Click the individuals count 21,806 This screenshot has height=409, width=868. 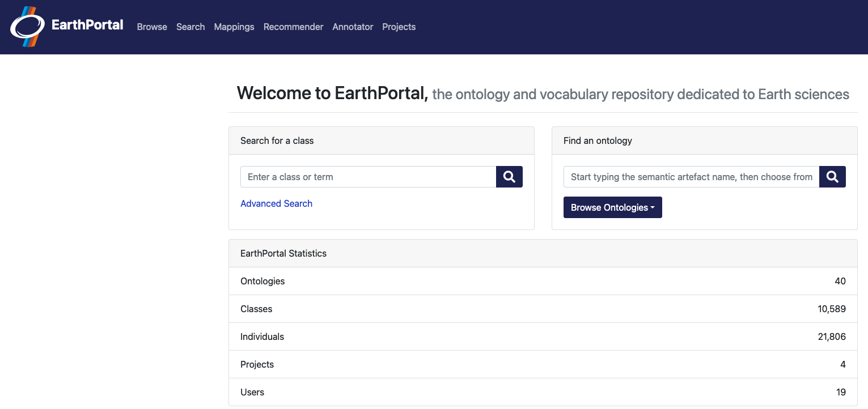coord(832,336)
